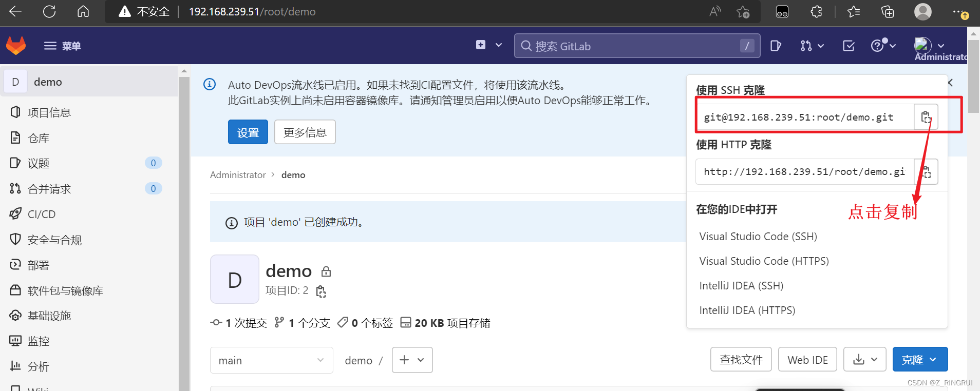Image resolution: width=980 pixels, height=391 pixels.
Task: Open 项目信息 in sidebar
Action: (x=49, y=112)
